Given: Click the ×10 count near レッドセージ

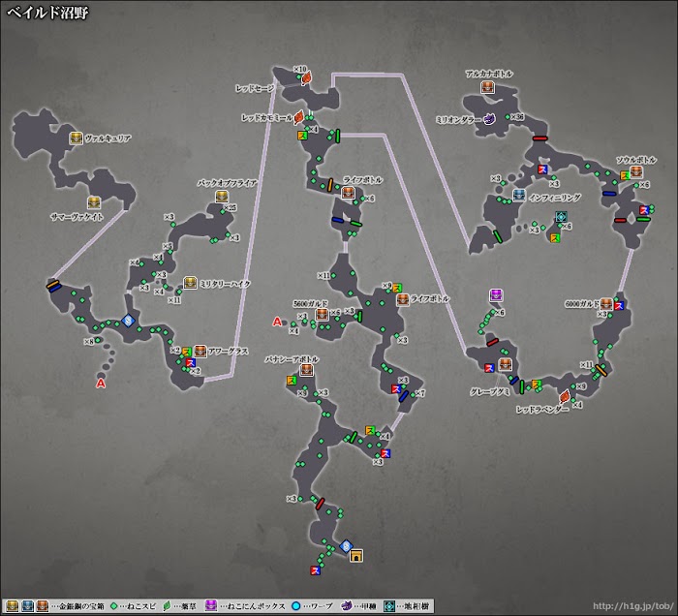Looking at the screenshot, I should 299,69.
